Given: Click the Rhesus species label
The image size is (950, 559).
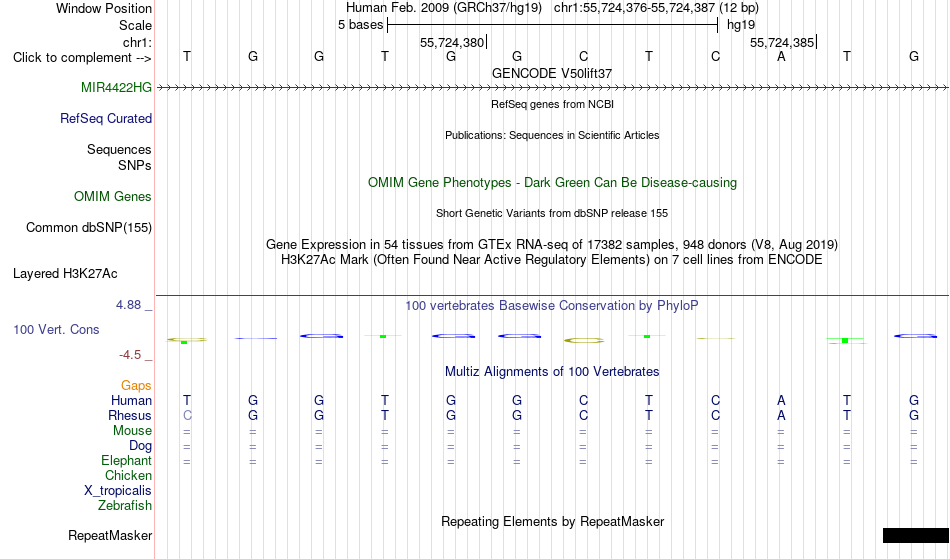Looking at the screenshot, I should 130,415.
